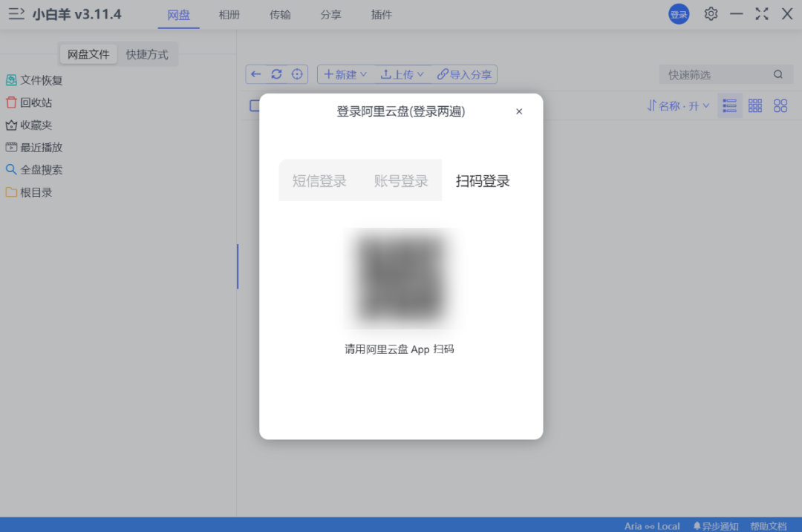Click the locate target icon in toolbar
Screen dimensions: 802x532
coord(297,74)
